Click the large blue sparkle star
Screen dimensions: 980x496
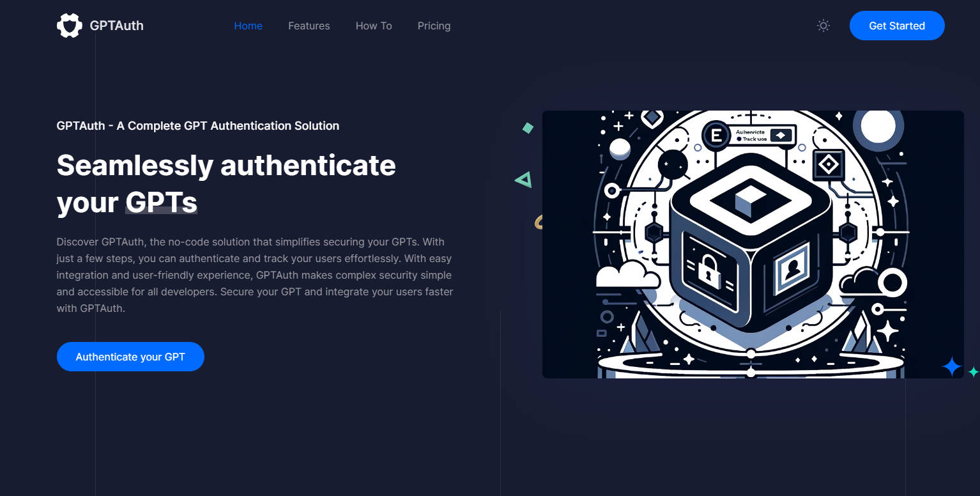click(x=951, y=367)
